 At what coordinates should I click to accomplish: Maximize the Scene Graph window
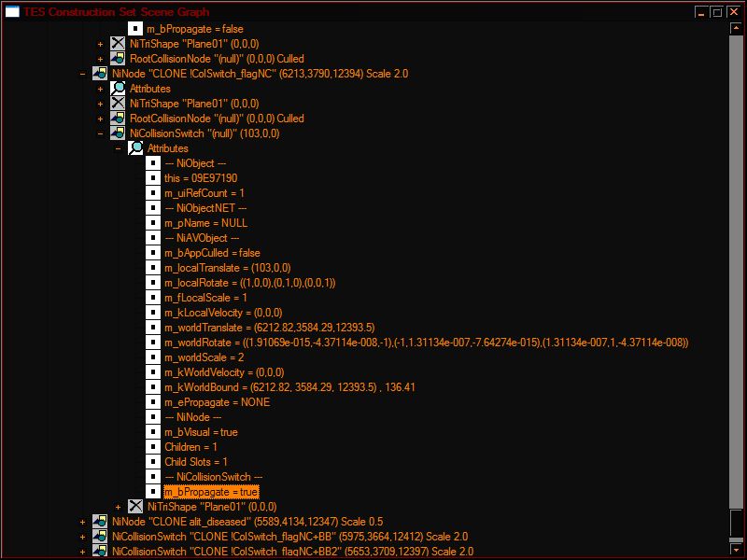[x=716, y=12]
